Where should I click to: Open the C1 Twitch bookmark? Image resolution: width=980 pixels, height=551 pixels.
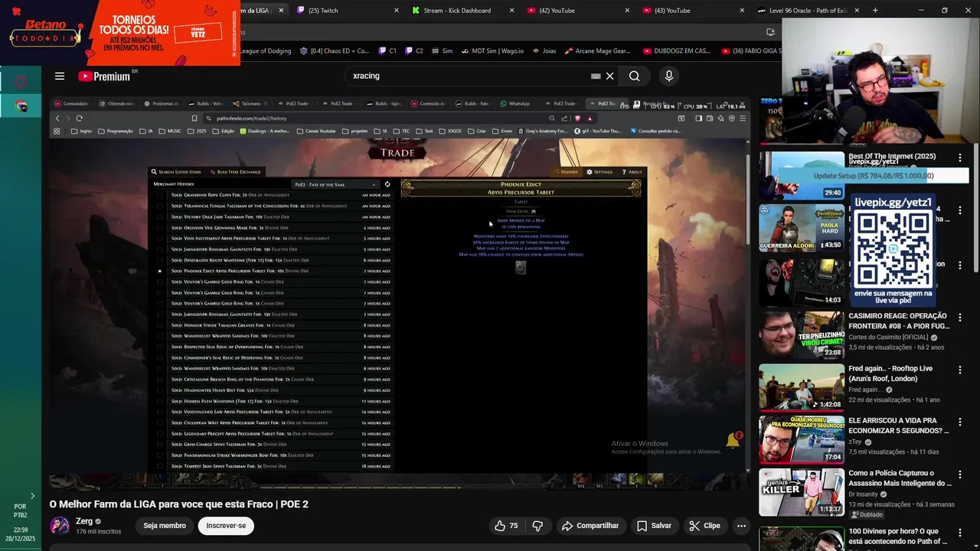[388, 51]
